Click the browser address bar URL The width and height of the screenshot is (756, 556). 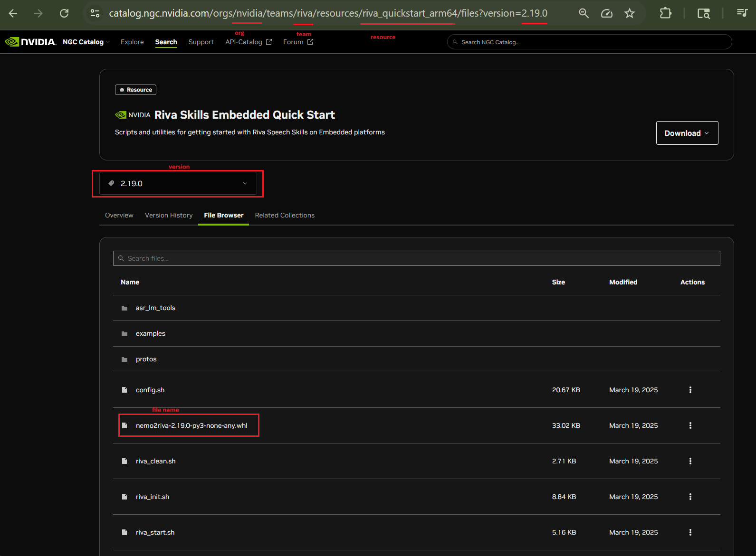click(x=328, y=13)
